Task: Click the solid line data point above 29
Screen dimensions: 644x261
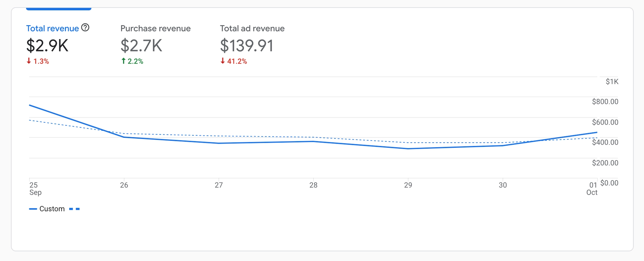Action: click(x=408, y=149)
